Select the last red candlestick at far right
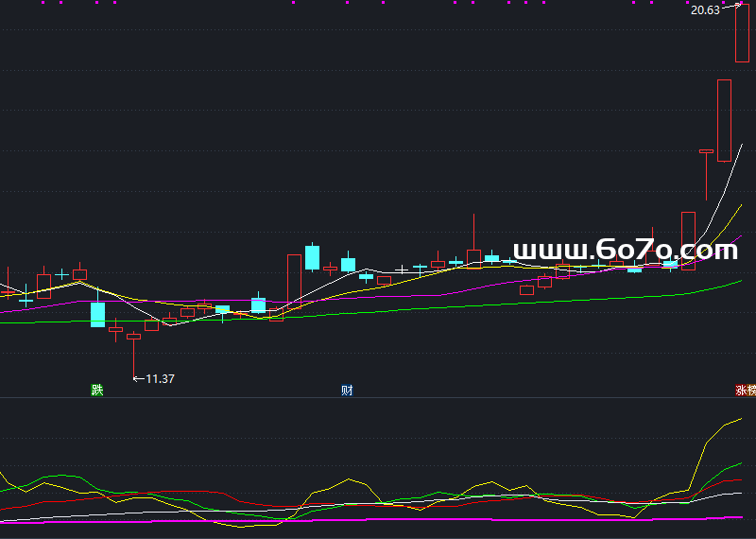756x539 pixels. (743, 33)
